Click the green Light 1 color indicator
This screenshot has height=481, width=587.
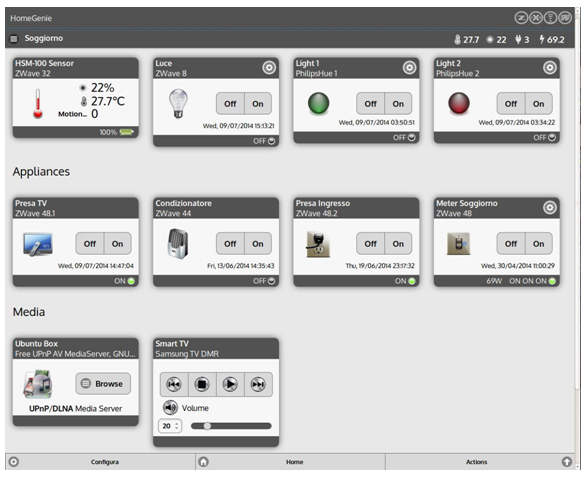coord(319,103)
